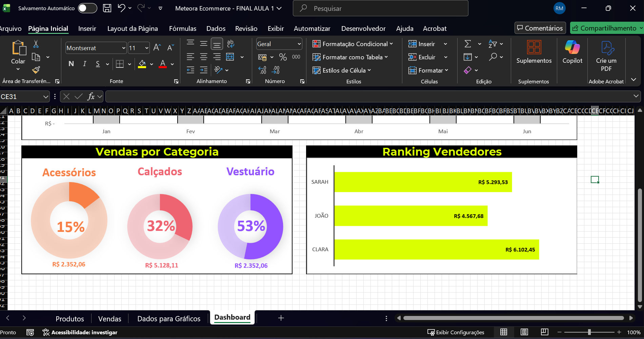
Task: Click the Clear eraser icon
Action: [468, 70]
